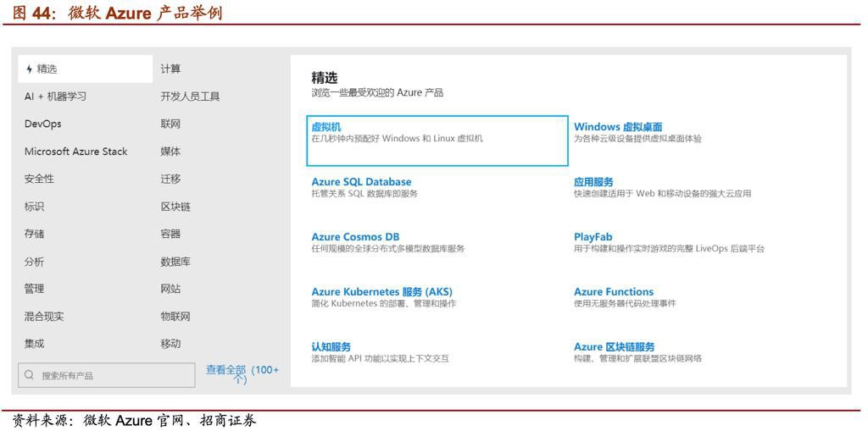
Task: Select the 精选 featured category
Action: (86, 69)
